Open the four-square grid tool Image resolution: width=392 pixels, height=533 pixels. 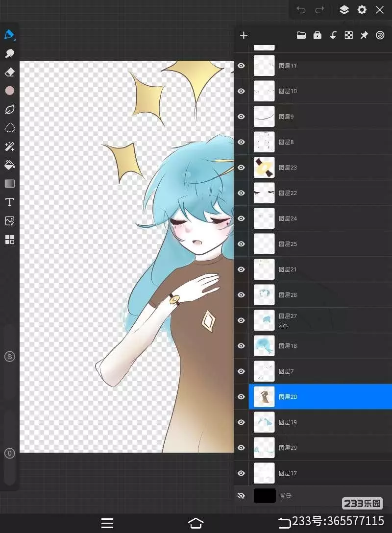[9, 240]
